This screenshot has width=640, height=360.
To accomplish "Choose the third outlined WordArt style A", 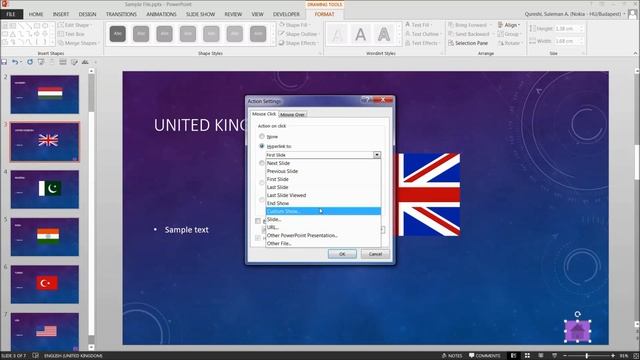I will pos(384,34).
